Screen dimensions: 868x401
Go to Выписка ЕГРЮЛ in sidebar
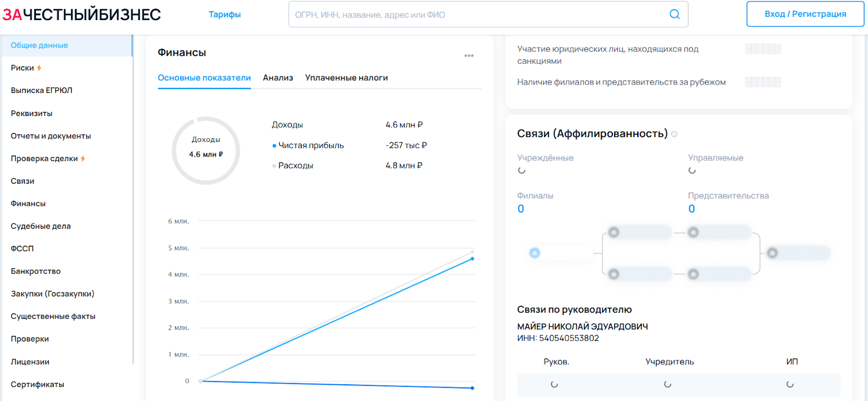click(x=42, y=90)
